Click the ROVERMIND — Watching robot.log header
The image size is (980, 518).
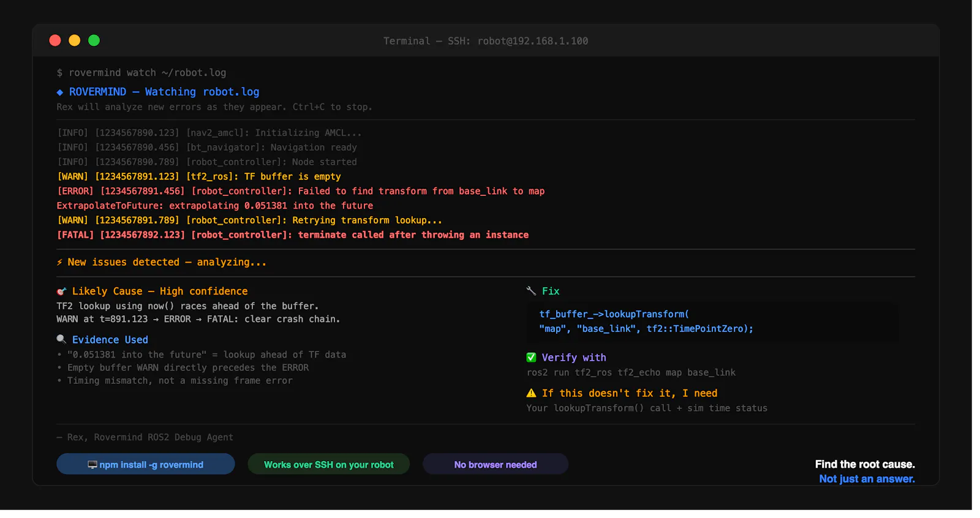(x=164, y=92)
